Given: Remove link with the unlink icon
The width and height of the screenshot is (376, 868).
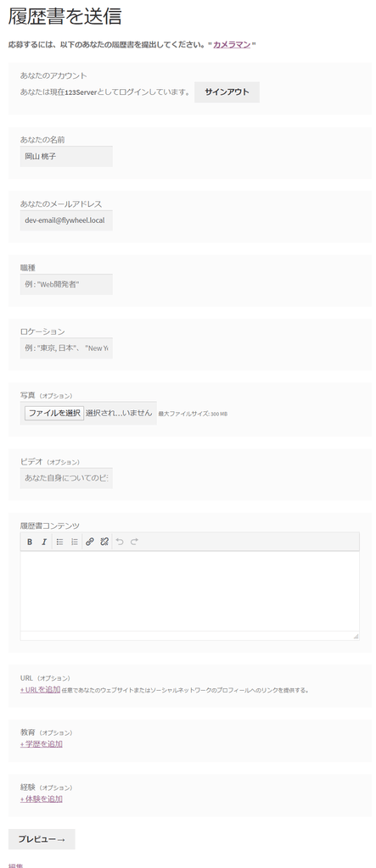Looking at the screenshot, I should tap(104, 542).
